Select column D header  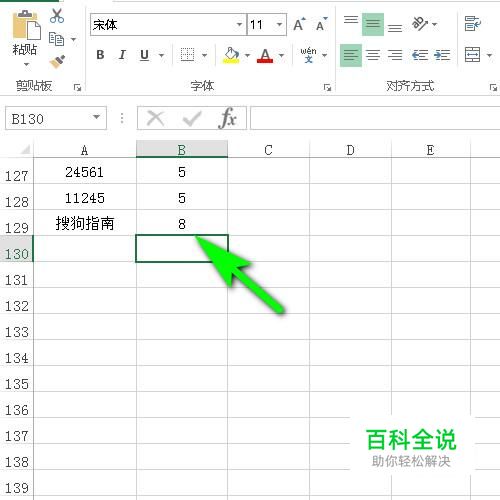[x=350, y=150]
